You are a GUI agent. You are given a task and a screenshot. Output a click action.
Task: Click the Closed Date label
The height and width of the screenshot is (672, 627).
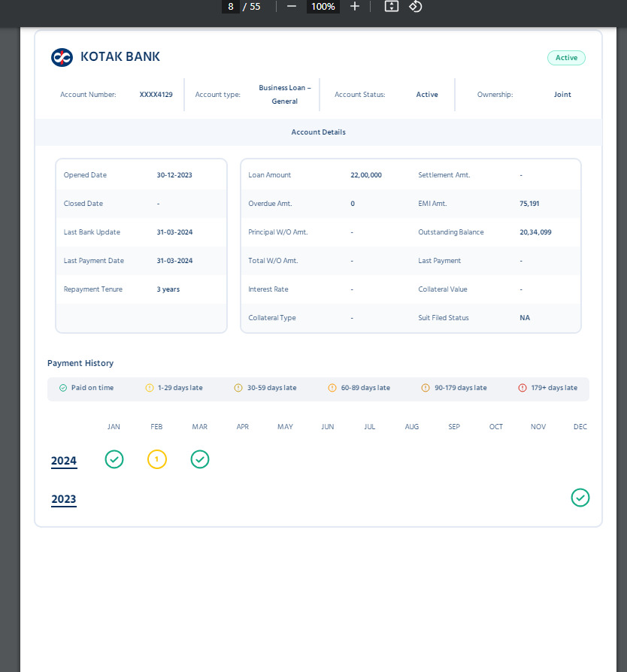(x=83, y=204)
